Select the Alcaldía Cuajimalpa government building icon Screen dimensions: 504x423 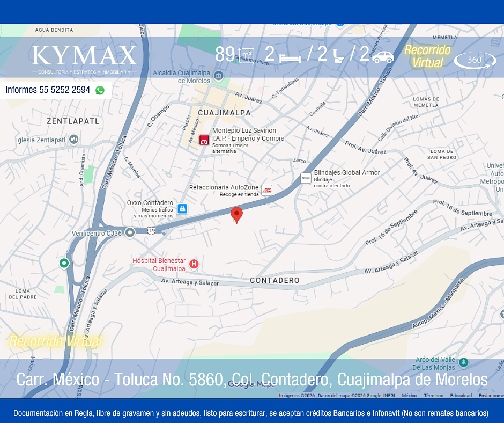point(219,76)
